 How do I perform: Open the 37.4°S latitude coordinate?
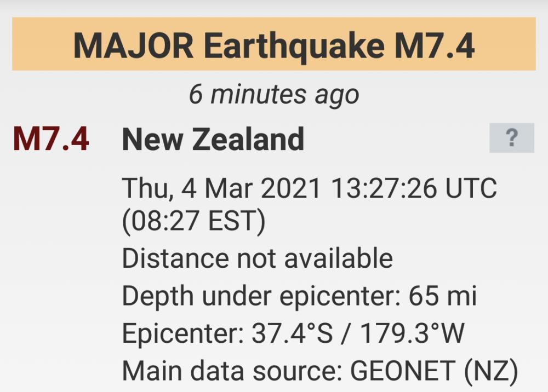click(x=292, y=333)
